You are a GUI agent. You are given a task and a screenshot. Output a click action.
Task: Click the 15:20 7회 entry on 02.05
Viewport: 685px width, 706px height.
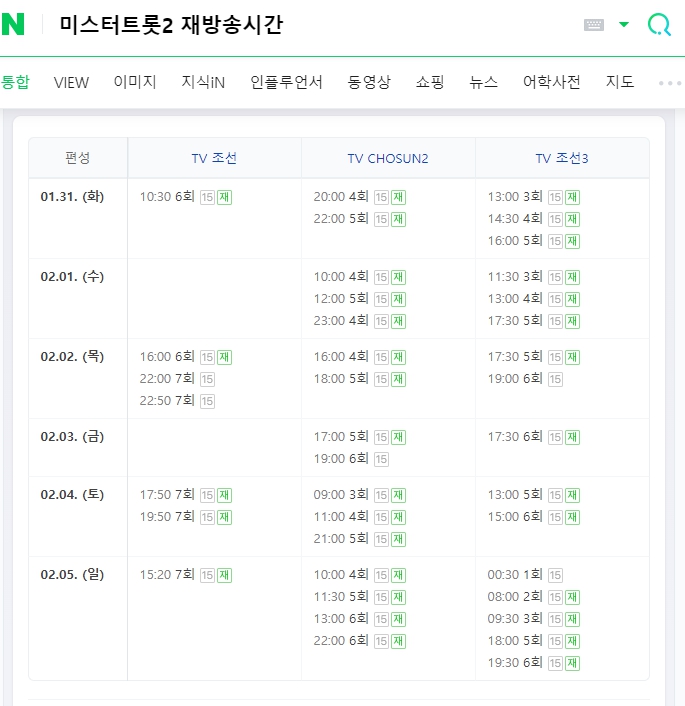167,575
